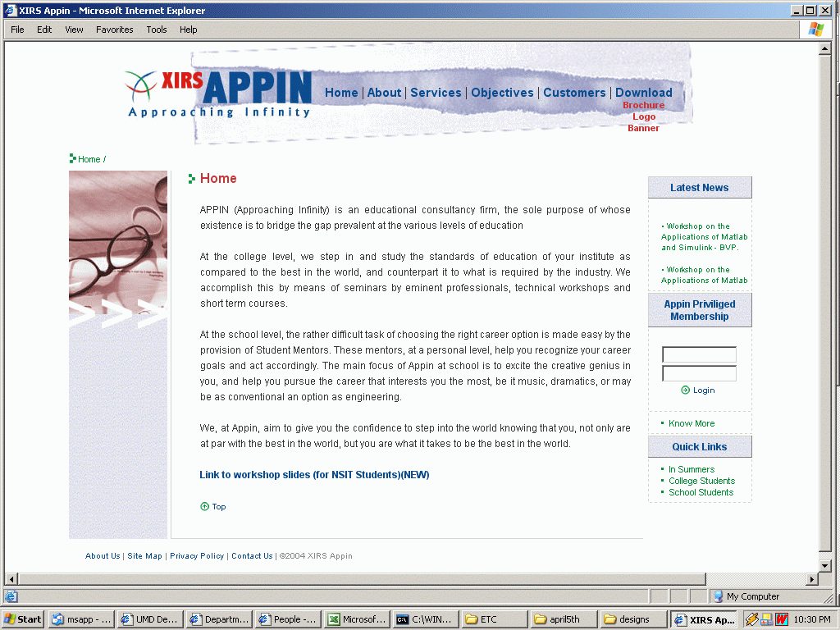Go to the Home navigation link

pyautogui.click(x=341, y=93)
